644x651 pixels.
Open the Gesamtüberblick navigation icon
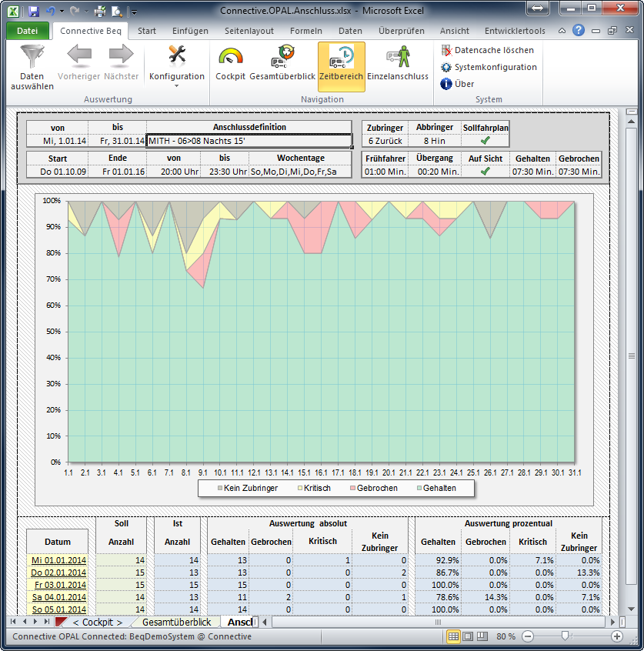coord(282,58)
